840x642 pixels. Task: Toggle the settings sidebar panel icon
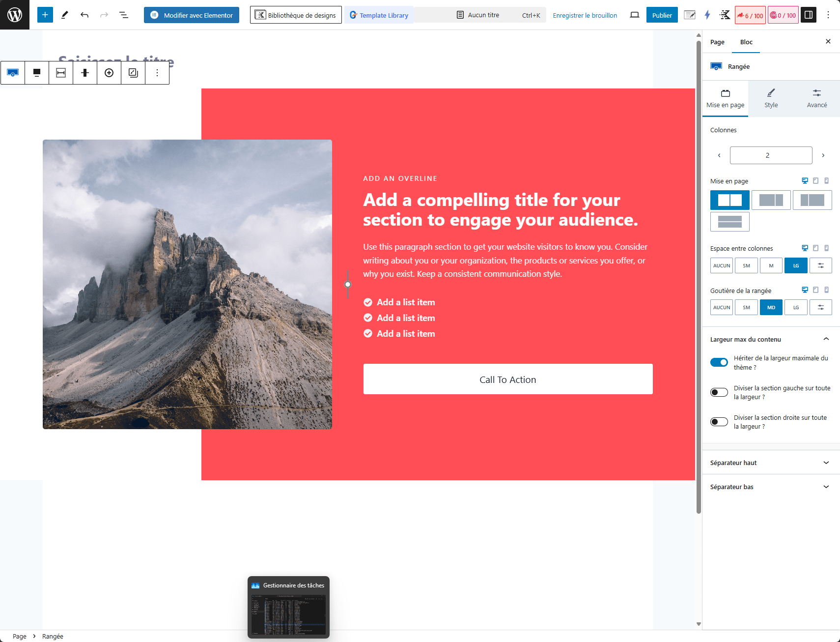[x=808, y=15]
